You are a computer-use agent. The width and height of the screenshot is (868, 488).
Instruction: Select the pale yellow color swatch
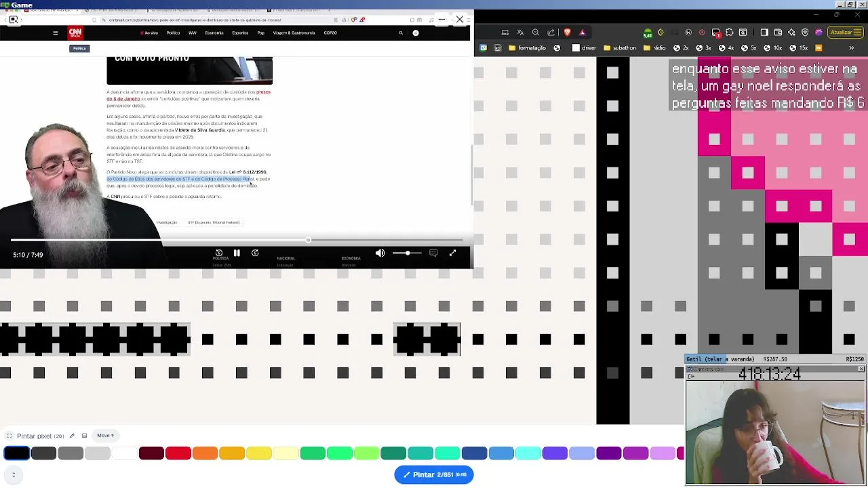pyautogui.click(x=285, y=453)
